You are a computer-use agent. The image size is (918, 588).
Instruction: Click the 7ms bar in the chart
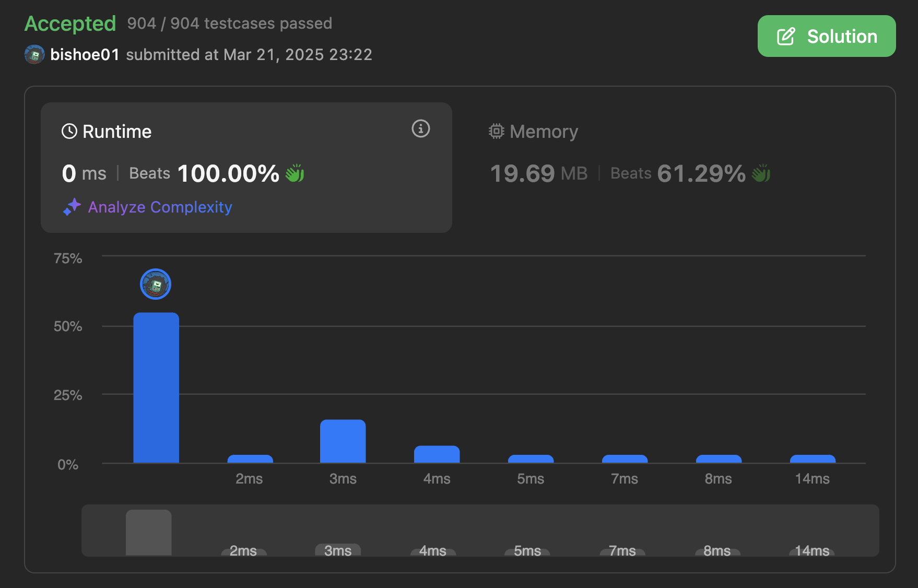(625, 459)
